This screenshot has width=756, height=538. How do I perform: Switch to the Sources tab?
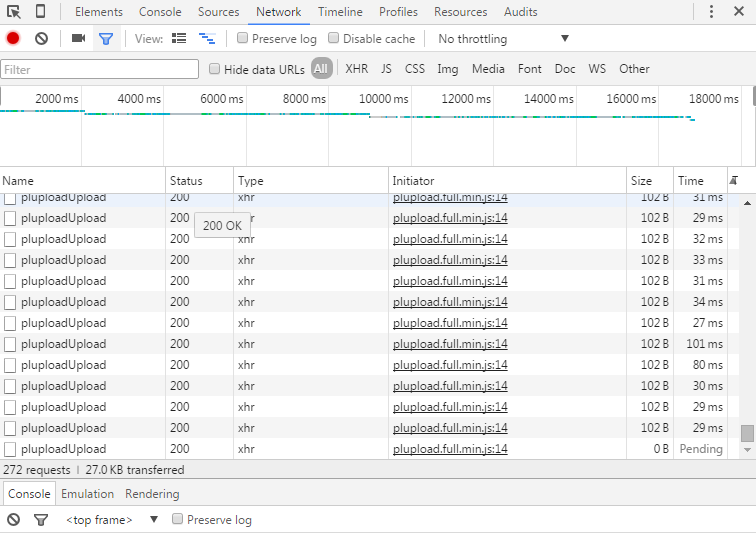click(218, 12)
